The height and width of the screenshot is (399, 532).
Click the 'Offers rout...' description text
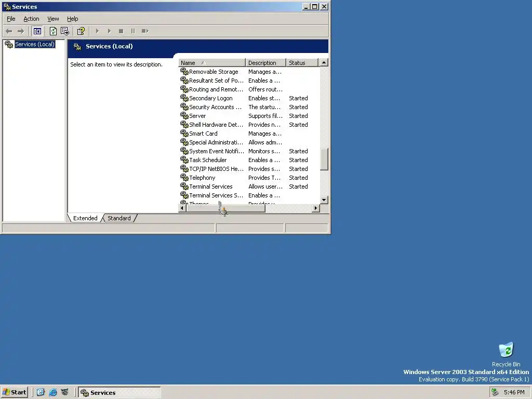(x=265, y=89)
